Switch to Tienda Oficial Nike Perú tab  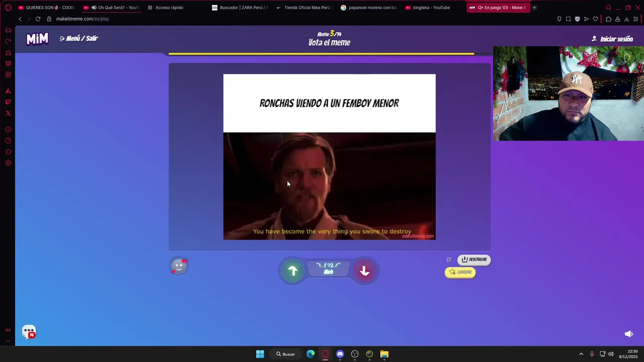pos(305,8)
